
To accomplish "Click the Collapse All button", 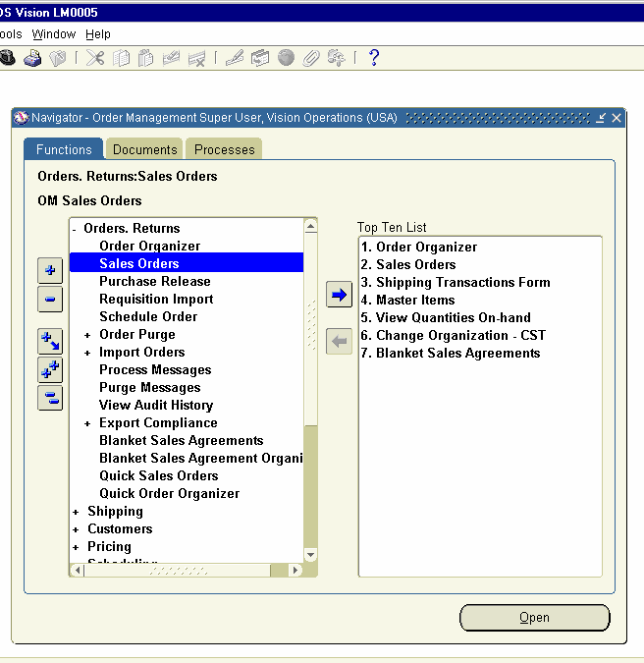I will point(50,398).
